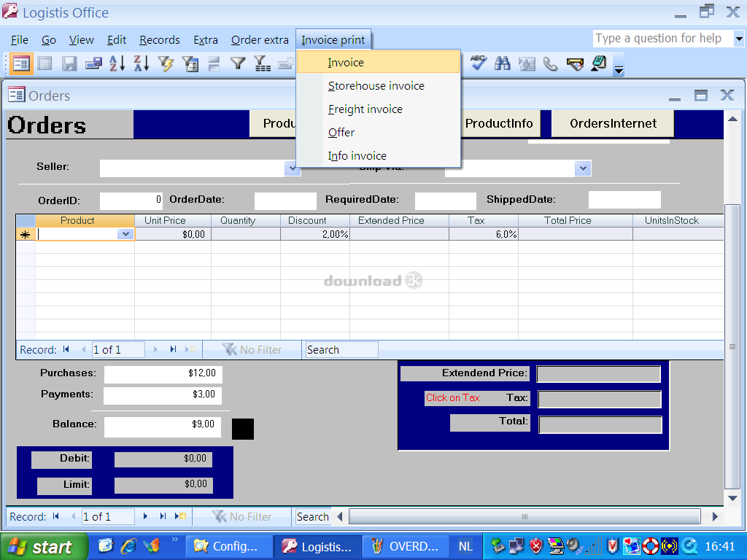The height and width of the screenshot is (560, 747).
Task: Click the OrdersInternet button
Action: (x=613, y=124)
